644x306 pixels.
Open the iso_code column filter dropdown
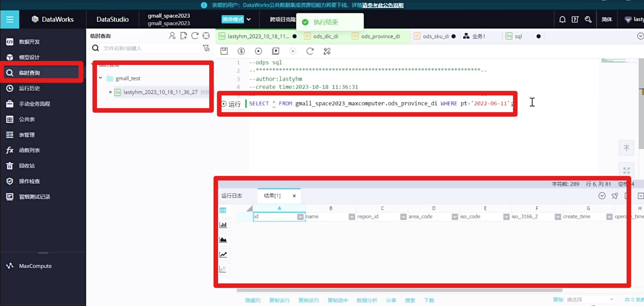[x=506, y=217]
